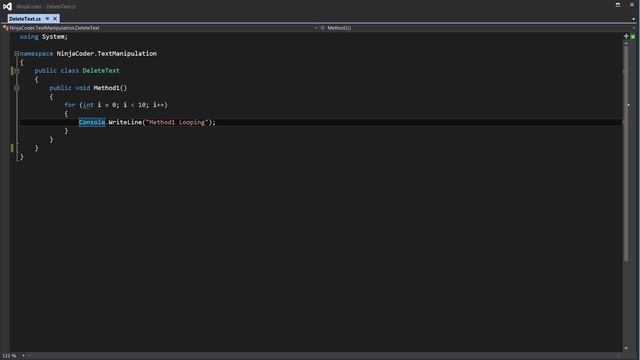Click the 'using' keyword on first line
This screenshot has height=360, width=640.
coord(29,37)
